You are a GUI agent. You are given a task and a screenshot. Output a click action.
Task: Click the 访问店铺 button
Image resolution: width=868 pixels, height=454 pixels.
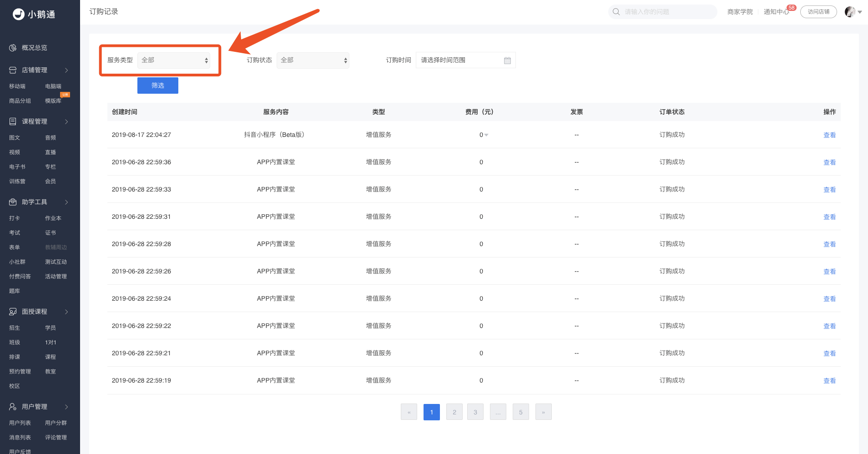pyautogui.click(x=818, y=12)
